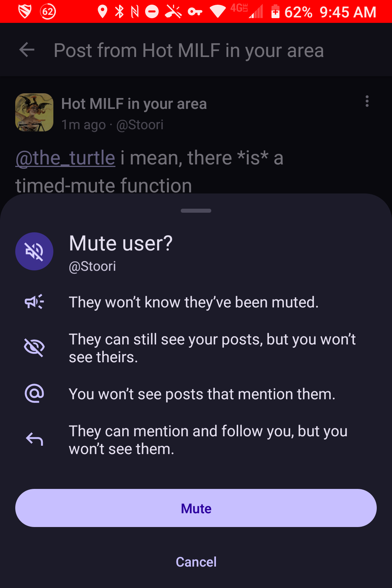Tap the crossed-out eye icon
392x588 pixels.
(x=34, y=348)
